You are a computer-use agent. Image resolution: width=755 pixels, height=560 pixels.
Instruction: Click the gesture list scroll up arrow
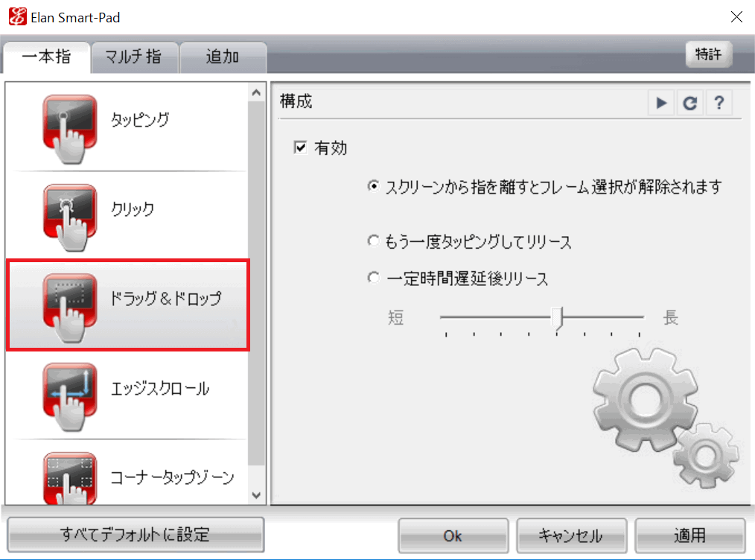[256, 92]
